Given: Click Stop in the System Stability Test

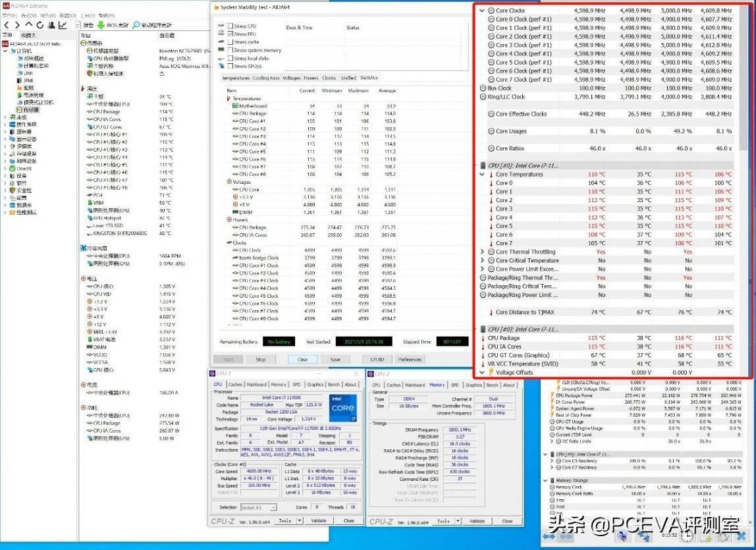Looking at the screenshot, I should coord(261,360).
